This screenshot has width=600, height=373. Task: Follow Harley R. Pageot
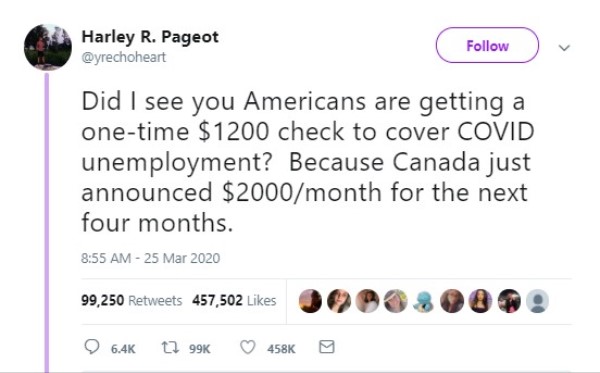click(x=487, y=45)
